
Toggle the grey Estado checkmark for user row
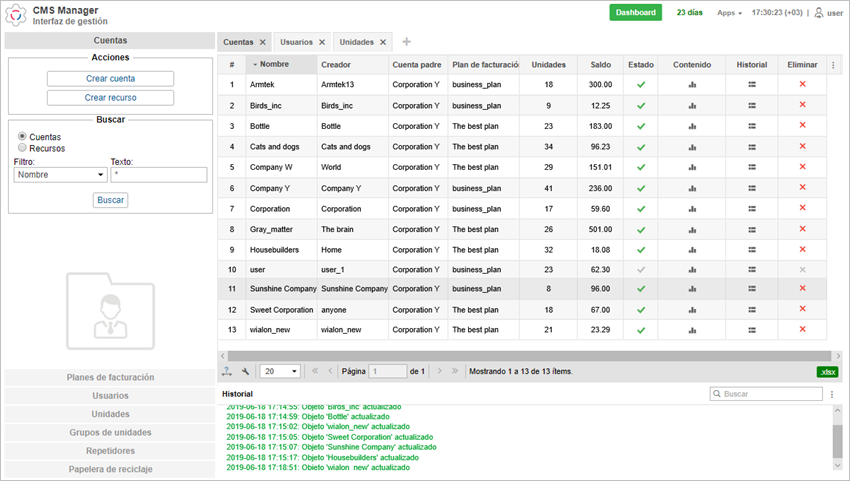pos(641,270)
